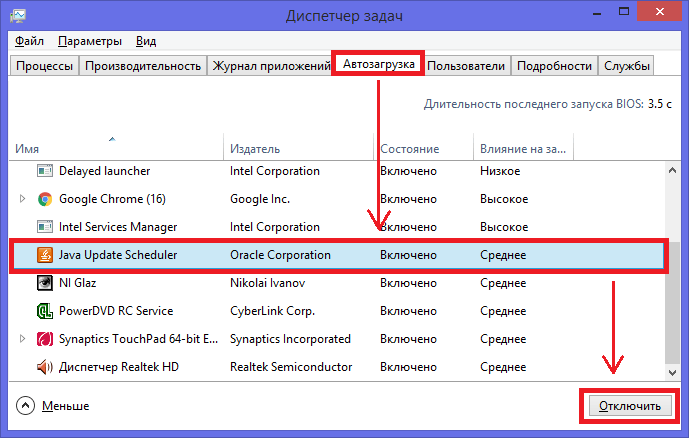Viewport: 689px width, 438px height.
Task: Click the Отключить button
Action: coord(630,406)
